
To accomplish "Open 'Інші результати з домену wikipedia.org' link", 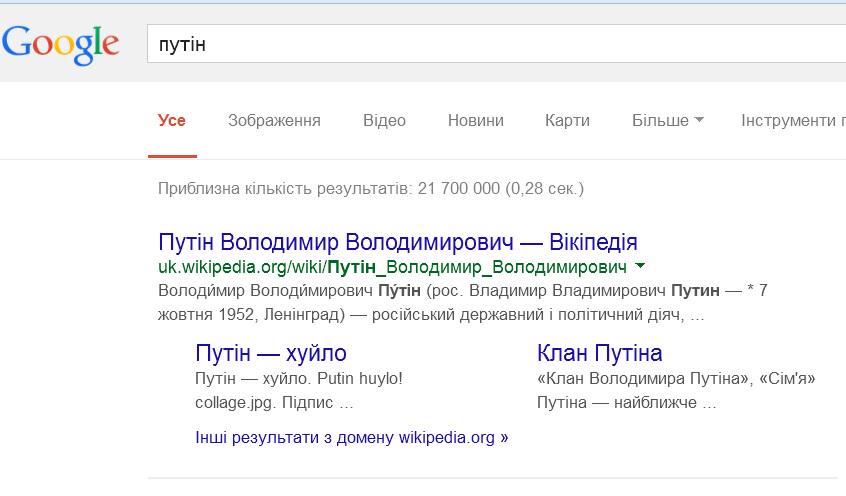I will (x=352, y=437).
